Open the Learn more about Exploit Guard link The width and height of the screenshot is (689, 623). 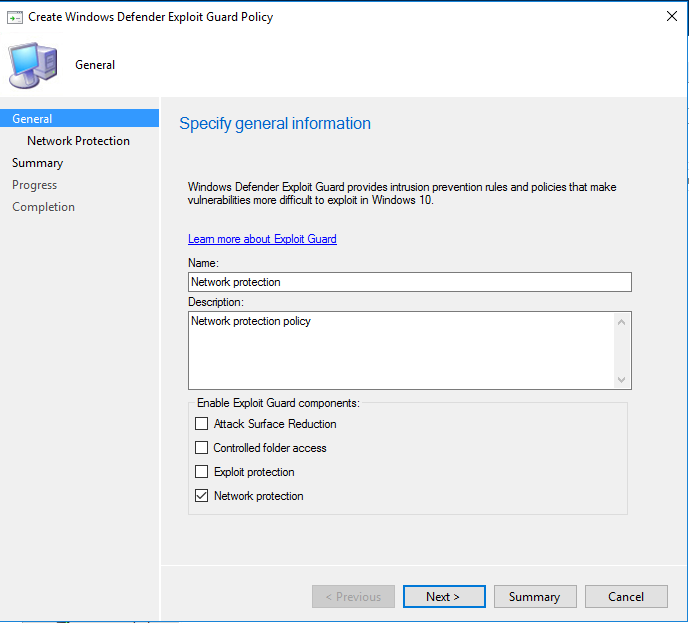262,239
